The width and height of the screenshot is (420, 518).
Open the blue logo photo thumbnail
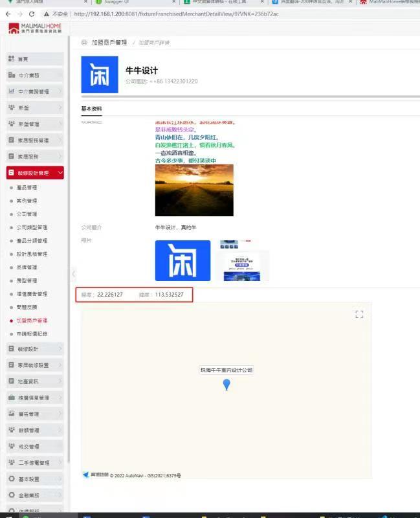tap(182, 261)
